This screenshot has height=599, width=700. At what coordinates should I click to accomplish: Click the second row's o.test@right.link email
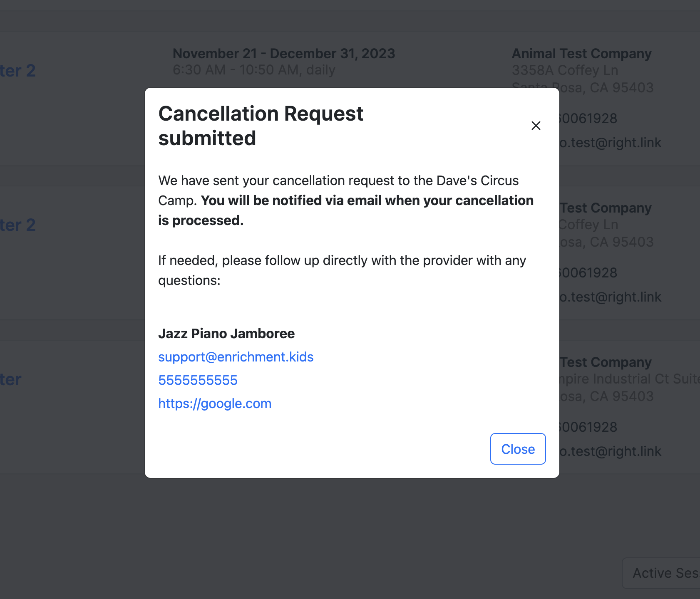pos(611,297)
